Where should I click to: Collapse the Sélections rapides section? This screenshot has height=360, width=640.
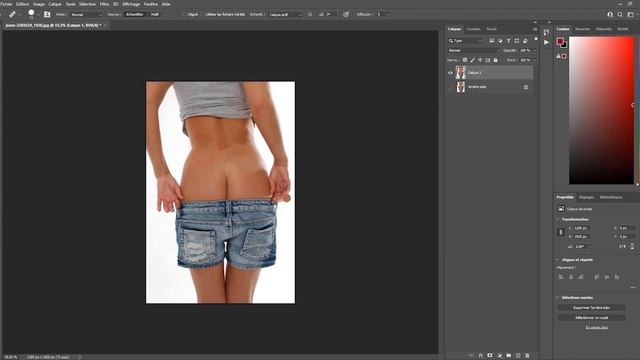tap(558, 298)
